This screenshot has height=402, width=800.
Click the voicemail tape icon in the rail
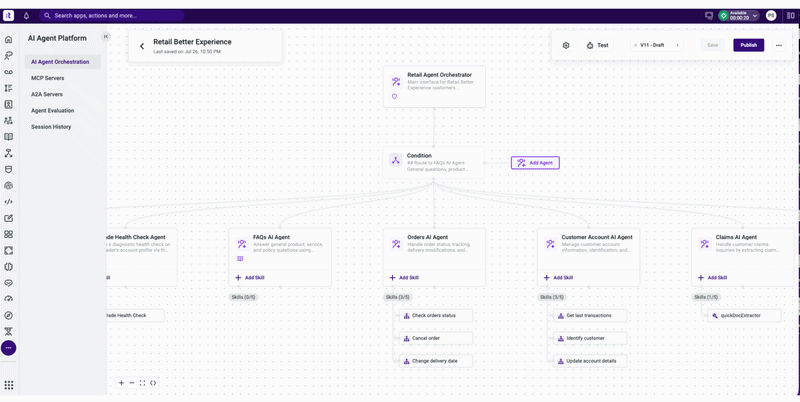pyautogui.click(x=8, y=72)
